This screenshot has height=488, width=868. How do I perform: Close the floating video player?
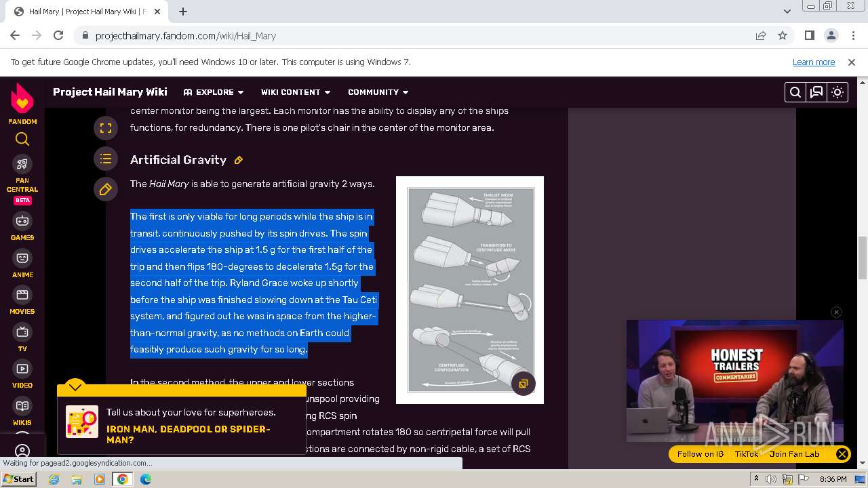836,312
